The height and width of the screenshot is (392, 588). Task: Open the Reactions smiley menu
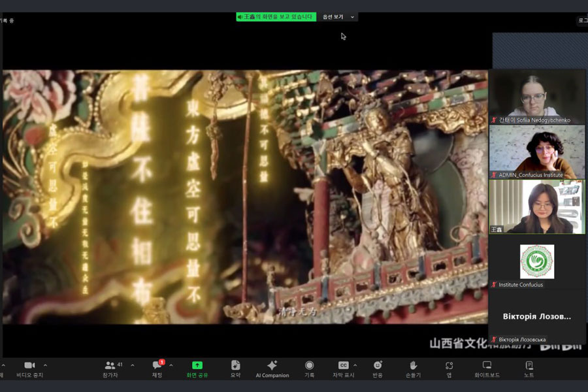pos(378,366)
